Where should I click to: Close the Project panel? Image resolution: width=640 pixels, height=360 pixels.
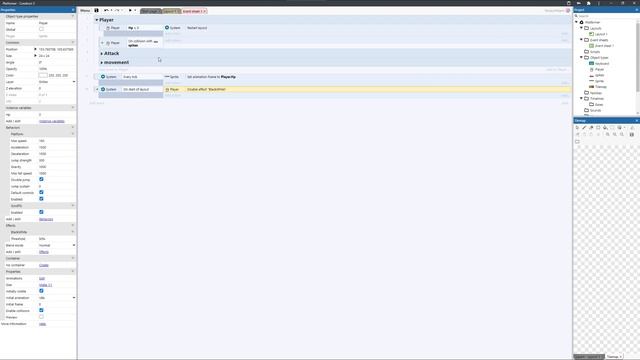pos(637,10)
